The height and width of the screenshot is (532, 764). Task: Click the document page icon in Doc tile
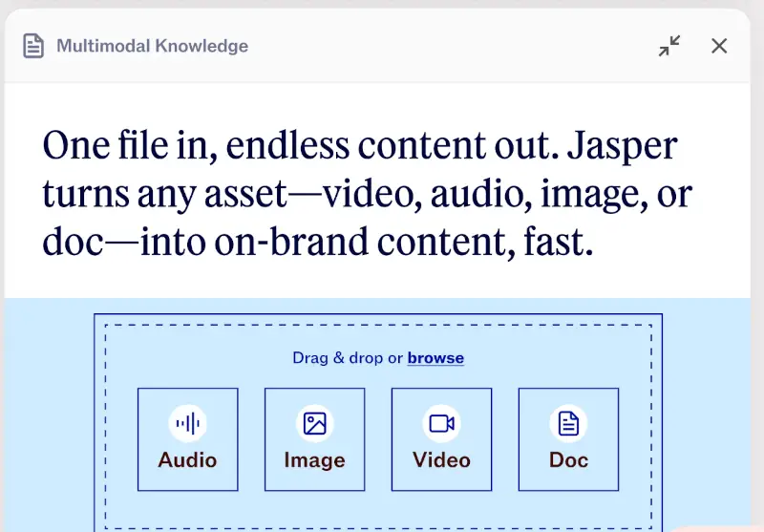(568, 423)
